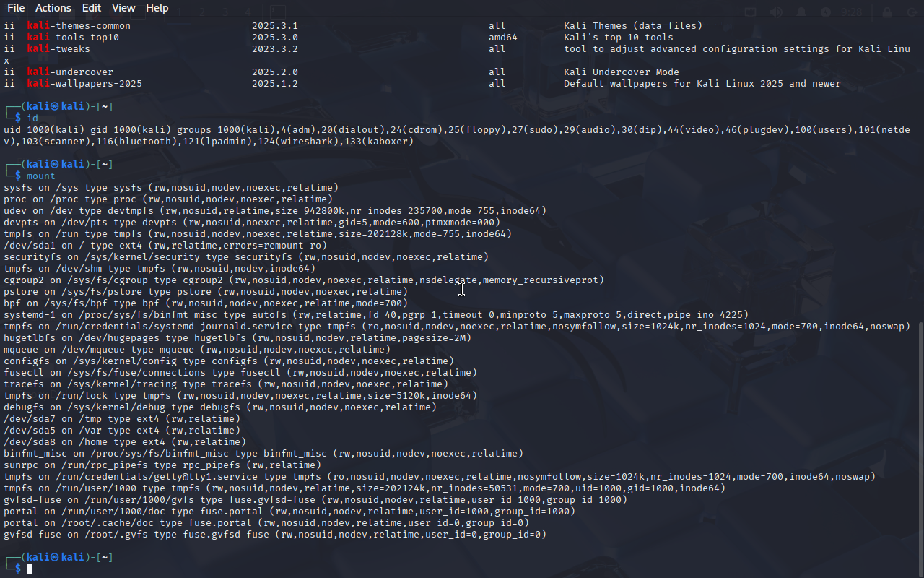Click 'kali-undercover' package name
This screenshot has width=924, height=578.
70,72
